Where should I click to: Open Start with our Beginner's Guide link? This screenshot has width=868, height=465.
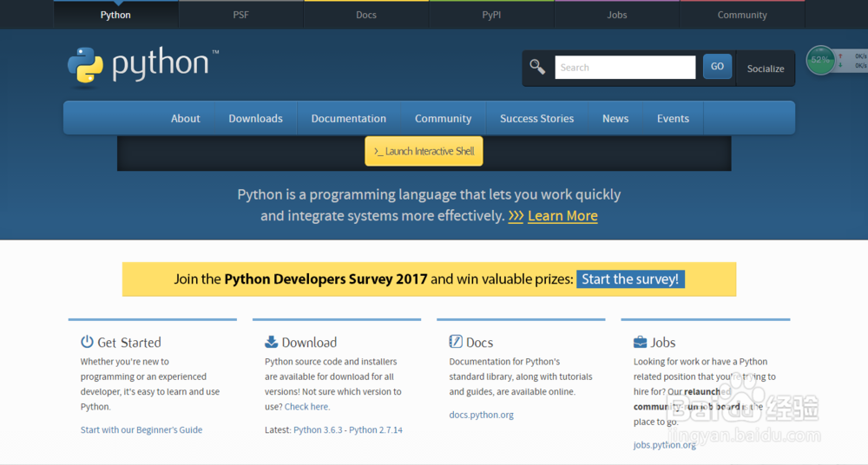(x=141, y=429)
